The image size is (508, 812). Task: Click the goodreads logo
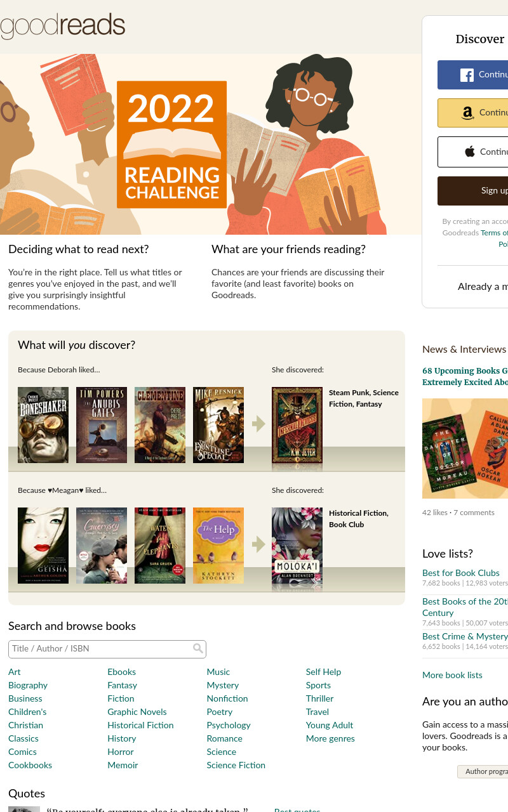[62, 26]
